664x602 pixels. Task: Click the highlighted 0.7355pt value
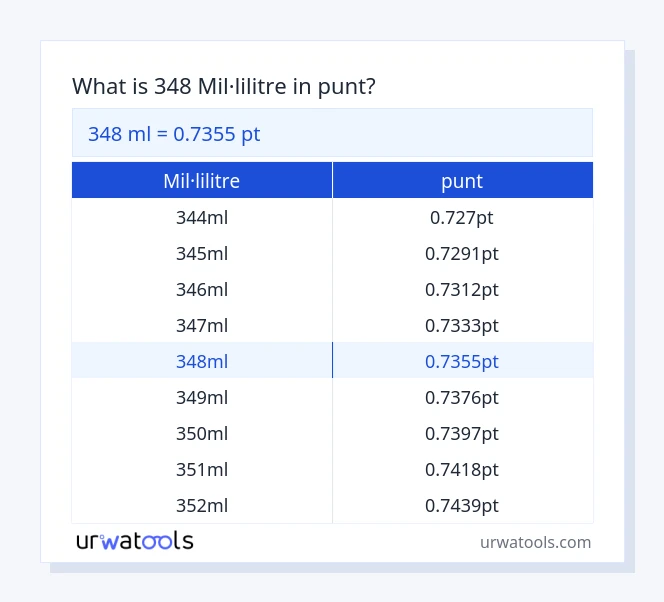click(x=462, y=361)
